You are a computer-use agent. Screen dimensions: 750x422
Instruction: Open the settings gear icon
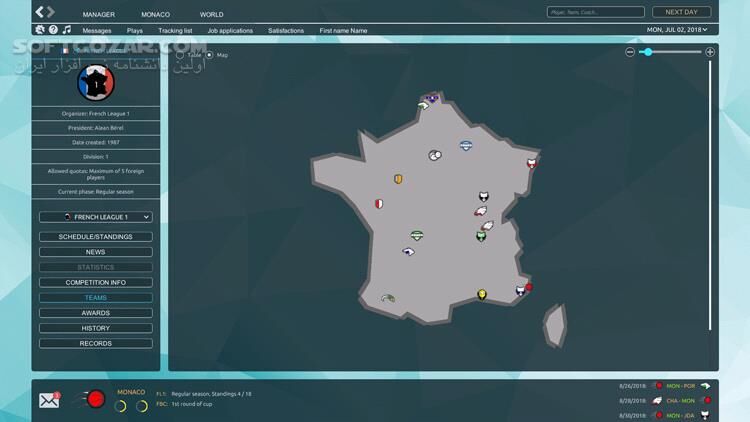pyautogui.click(x=40, y=30)
